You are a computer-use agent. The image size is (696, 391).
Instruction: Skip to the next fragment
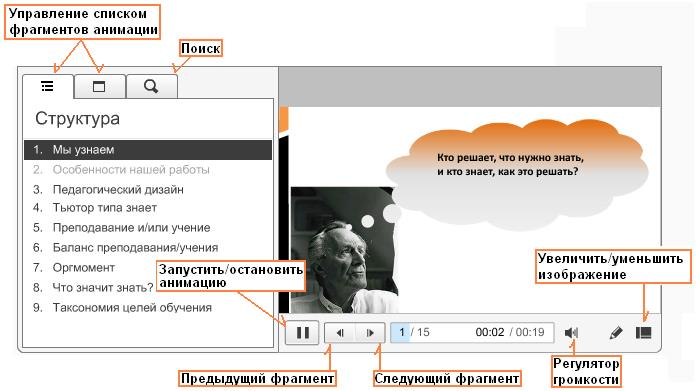tap(370, 333)
